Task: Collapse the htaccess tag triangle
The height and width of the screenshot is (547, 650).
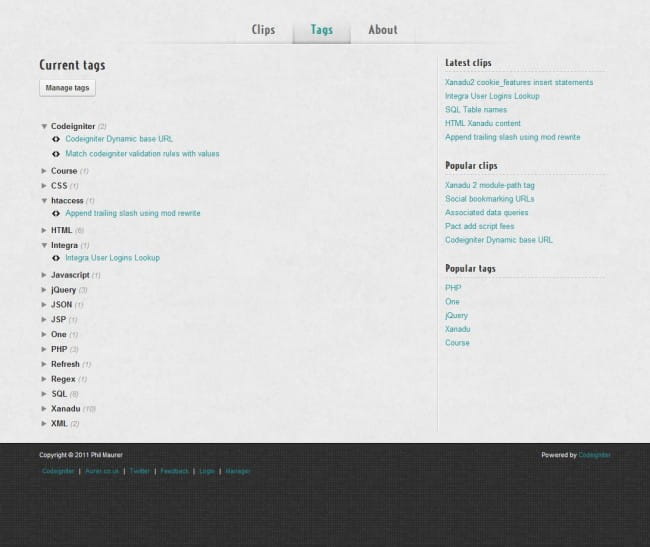Action: coord(44,201)
